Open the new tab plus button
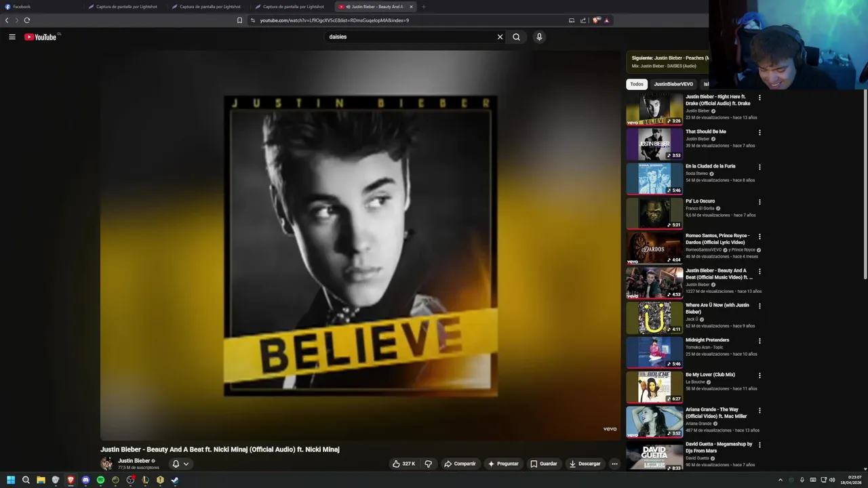The width and height of the screenshot is (868, 488). pos(424,7)
